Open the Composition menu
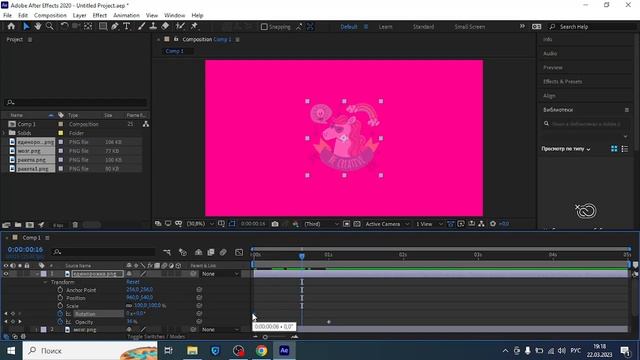The image size is (640, 360). coord(50,16)
